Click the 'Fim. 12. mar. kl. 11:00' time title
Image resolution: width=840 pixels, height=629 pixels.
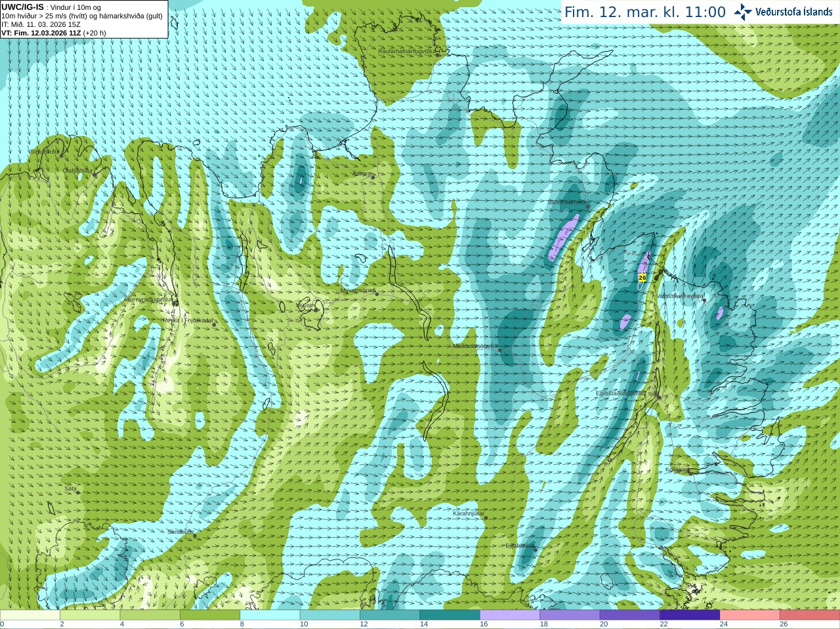tap(645, 12)
